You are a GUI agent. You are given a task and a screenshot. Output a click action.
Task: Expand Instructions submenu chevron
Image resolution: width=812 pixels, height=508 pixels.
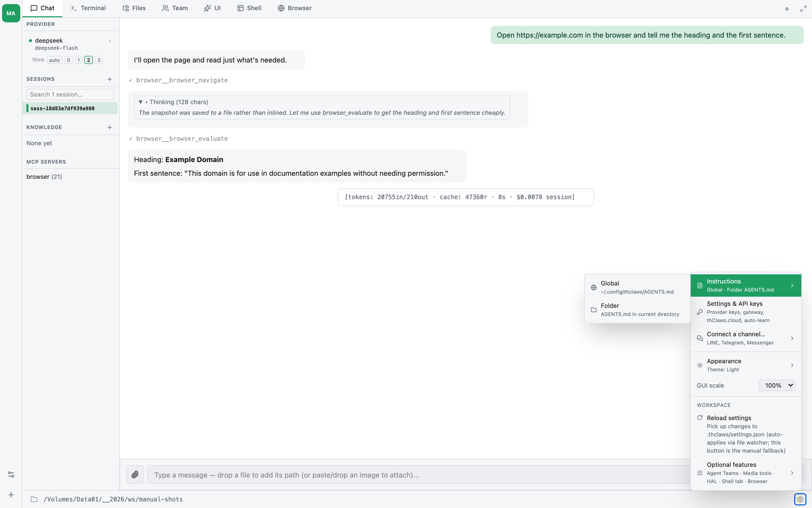point(792,285)
